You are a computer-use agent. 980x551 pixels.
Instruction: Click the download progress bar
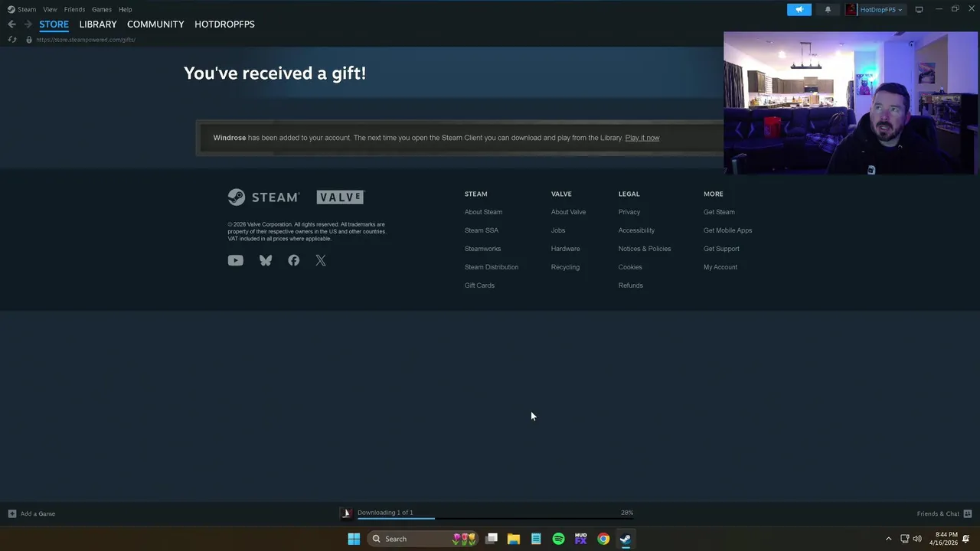point(495,519)
